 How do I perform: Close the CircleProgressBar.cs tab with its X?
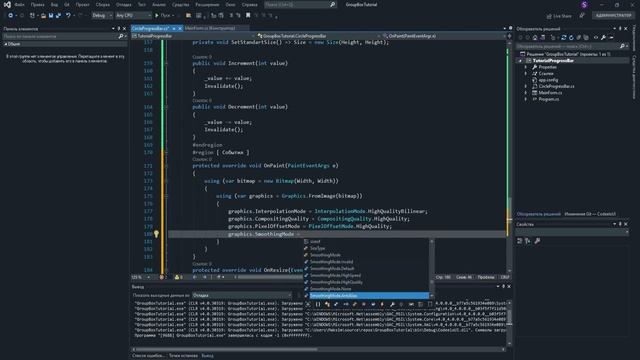180,29
